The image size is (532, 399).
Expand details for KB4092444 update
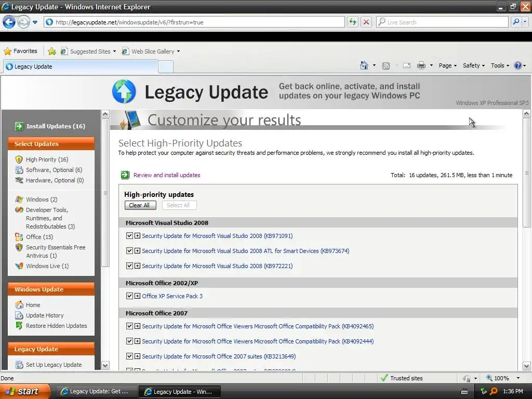tap(137, 341)
